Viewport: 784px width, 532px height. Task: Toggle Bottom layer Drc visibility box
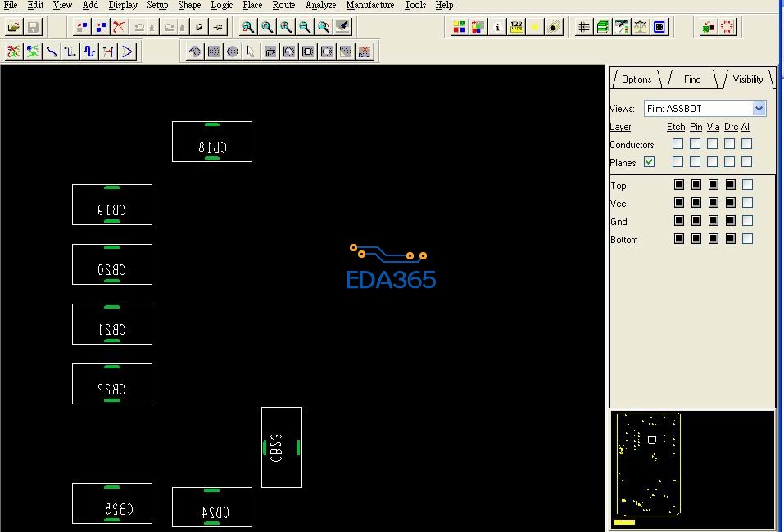pyautogui.click(x=731, y=239)
